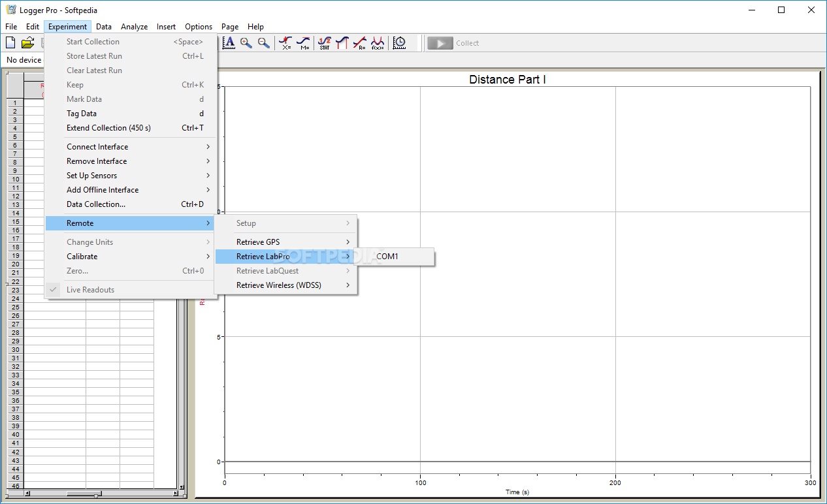Click the New file icon
The width and height of the screenshot is (827, 504).
10,43
